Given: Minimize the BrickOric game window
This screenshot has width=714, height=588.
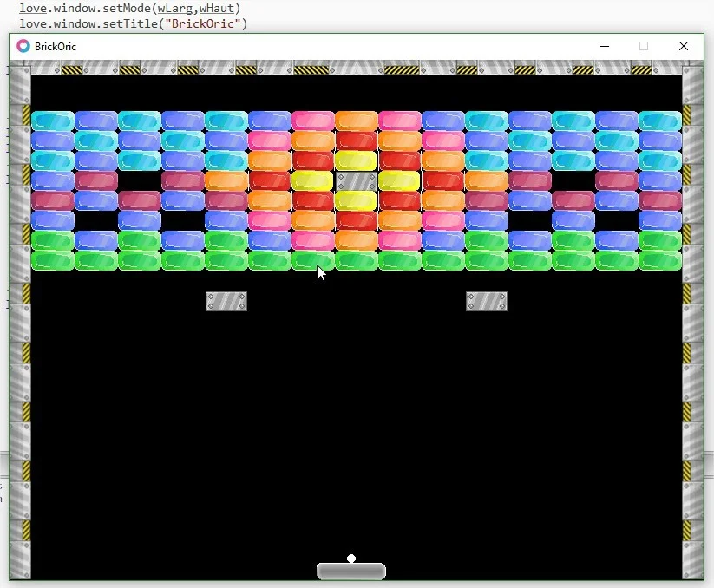Looking at the screenshot, I should 605,46.
